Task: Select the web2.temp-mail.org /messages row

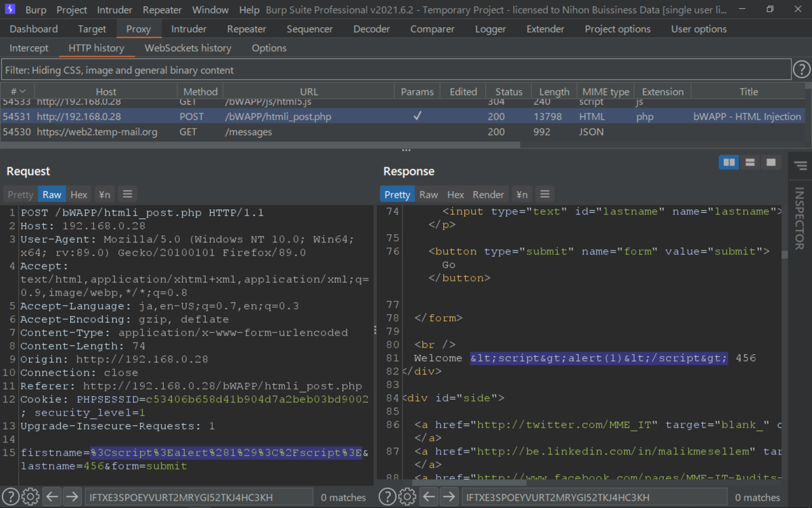Action: (403, 132)
